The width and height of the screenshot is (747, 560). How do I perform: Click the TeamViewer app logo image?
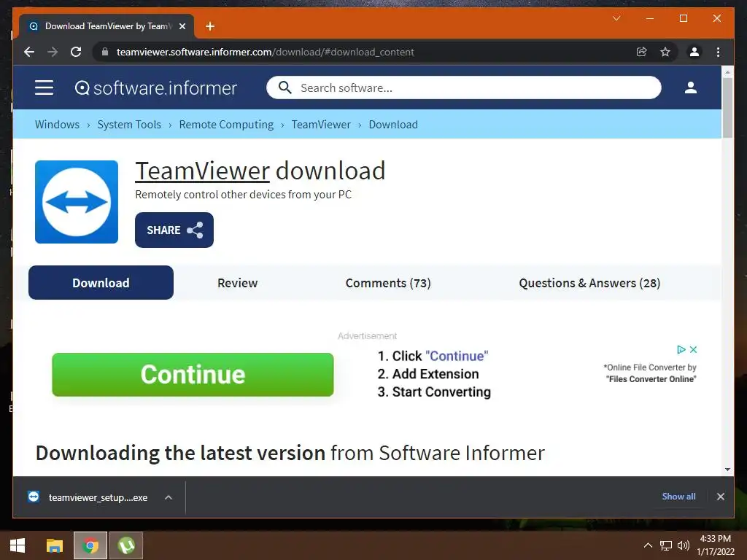(77, 202)
